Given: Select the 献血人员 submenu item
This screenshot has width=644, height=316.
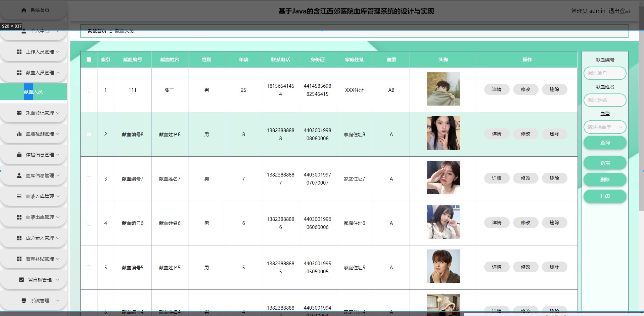Looking at the screenshot, I should 33,92.
